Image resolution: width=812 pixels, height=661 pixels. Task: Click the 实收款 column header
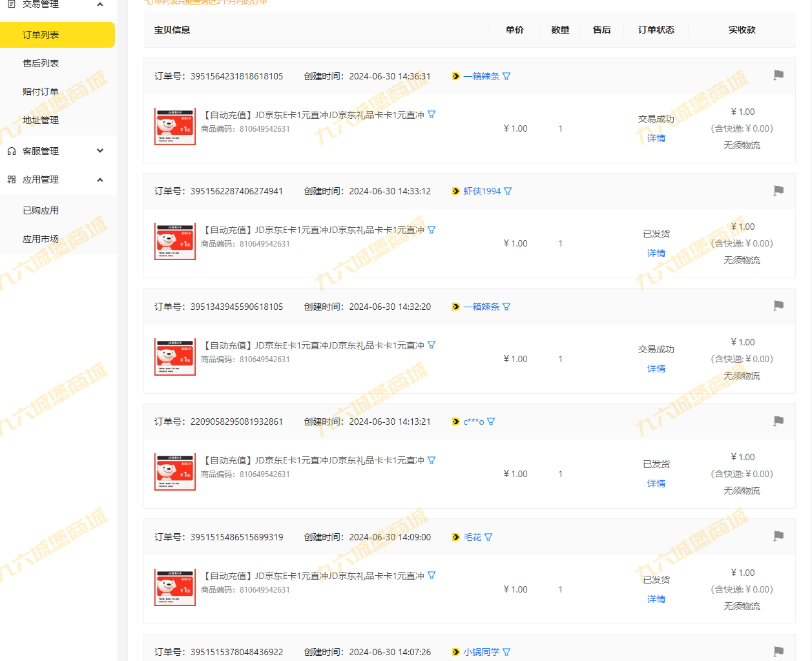coord(742,30)
